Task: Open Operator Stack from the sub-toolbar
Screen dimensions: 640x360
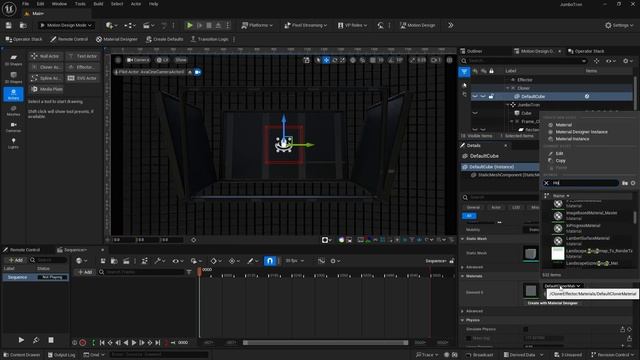Action: [x=24, y=39]
